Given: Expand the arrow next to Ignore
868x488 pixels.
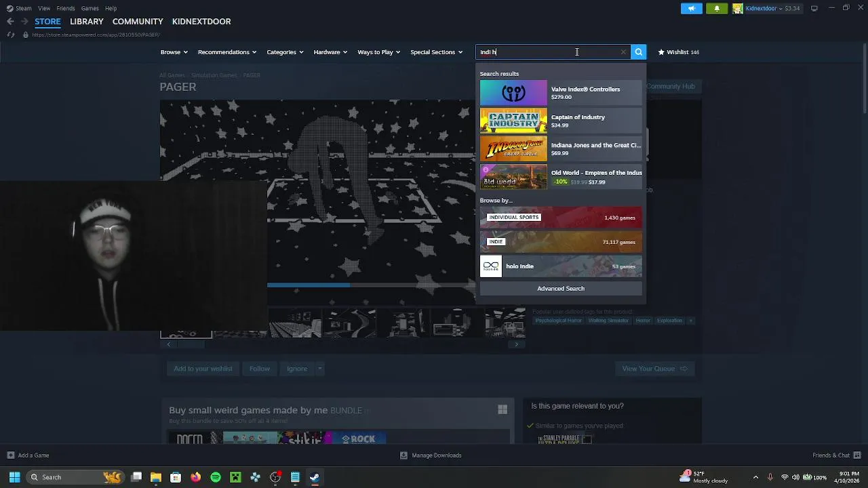Looking at the screenshot, I should click(x=319, y=369).
